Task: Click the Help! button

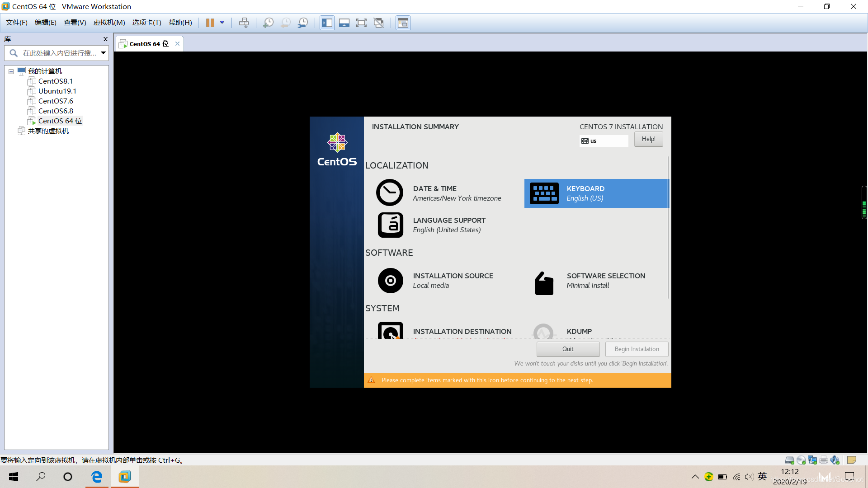Action: coord(648,139)
